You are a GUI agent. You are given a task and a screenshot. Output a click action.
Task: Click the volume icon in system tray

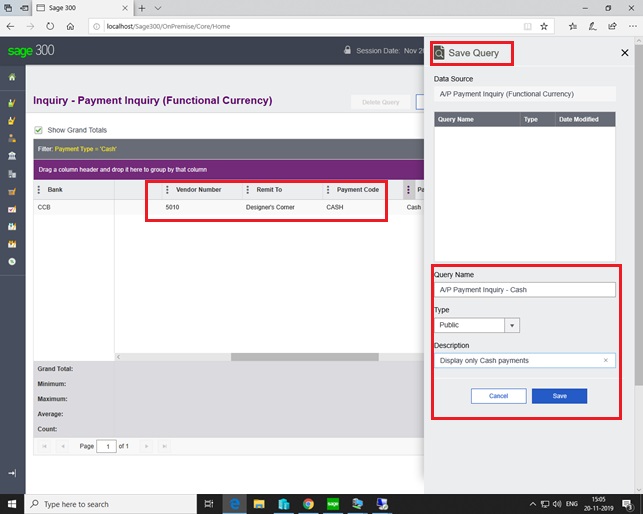556,504
